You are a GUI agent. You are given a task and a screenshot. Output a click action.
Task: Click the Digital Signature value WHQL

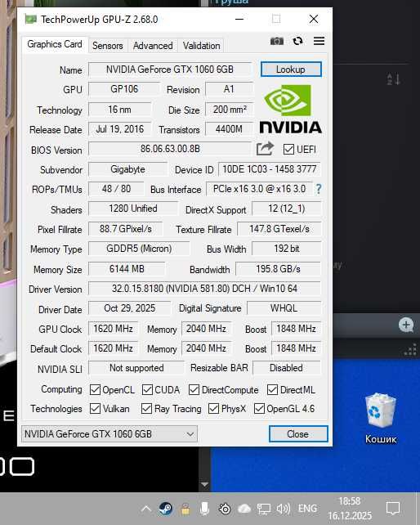(284, 308)
